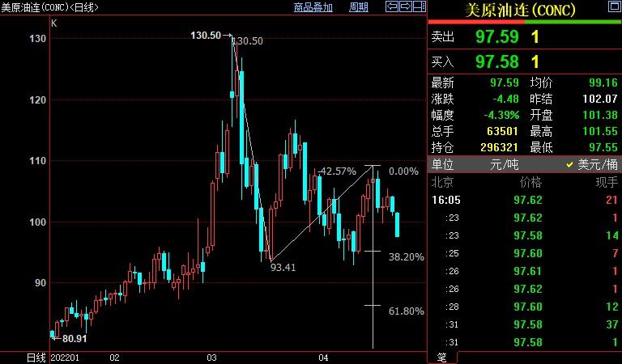Viewport: 622px width, 364px height.
Task: Click the 卖出 ask price 97.59
Action: 495,37
